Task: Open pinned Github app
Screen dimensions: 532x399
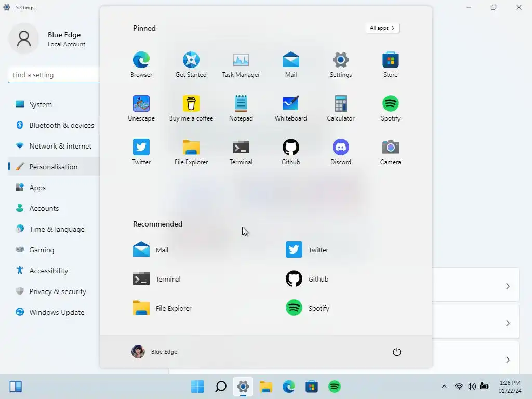Action: (x=291, y=152)
